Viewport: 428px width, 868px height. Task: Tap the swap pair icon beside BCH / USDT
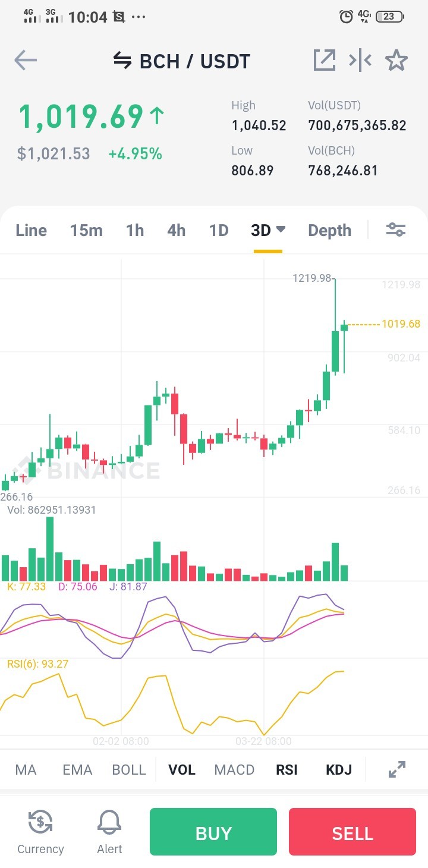[122, 61]
